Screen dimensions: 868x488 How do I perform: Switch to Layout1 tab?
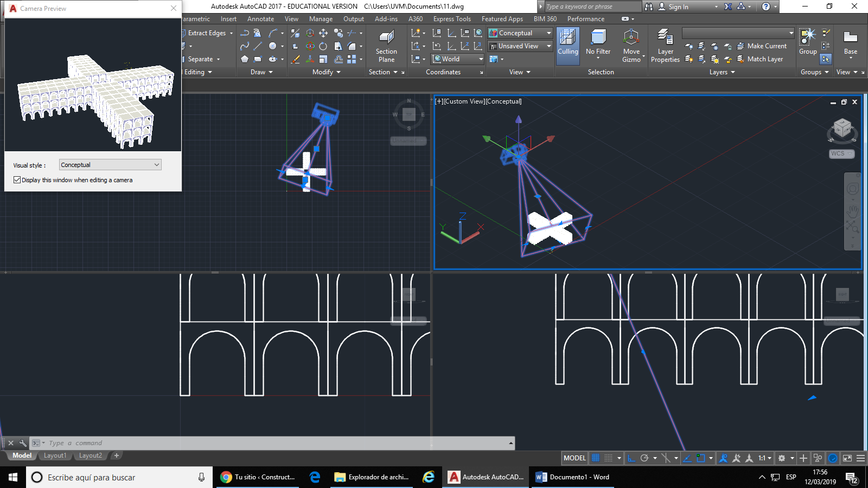click(55, 455)
